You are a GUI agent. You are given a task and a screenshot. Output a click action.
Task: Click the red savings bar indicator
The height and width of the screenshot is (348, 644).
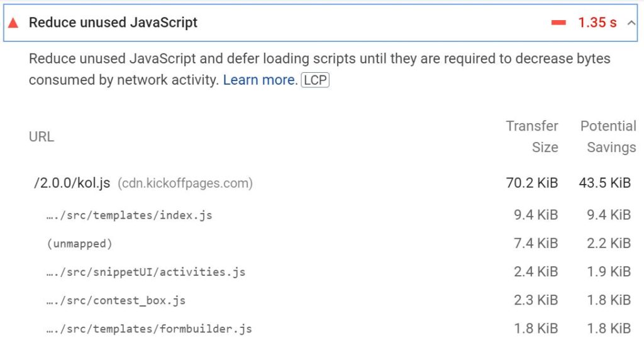558,23
